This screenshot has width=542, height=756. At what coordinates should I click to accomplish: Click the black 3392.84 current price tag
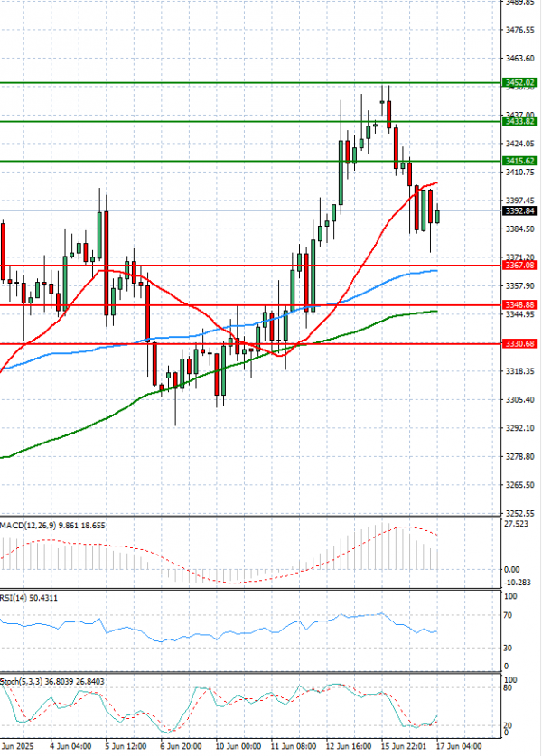[519, 210]
